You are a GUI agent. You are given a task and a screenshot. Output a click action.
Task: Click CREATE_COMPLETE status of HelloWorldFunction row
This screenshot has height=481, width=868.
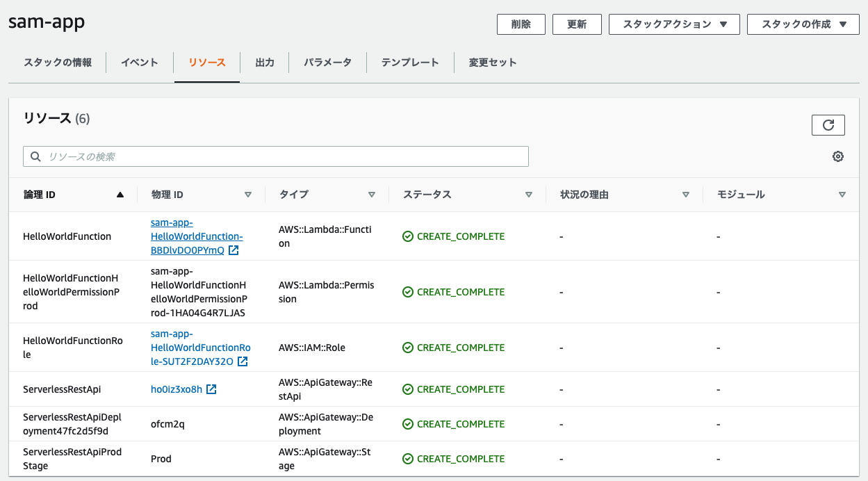point(454,236)
